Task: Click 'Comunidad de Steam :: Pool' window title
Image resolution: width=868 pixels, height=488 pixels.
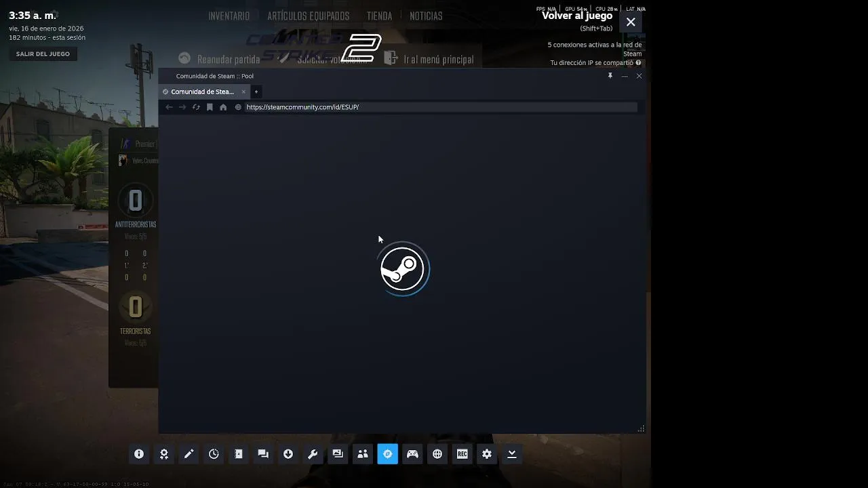Action: 215,76
